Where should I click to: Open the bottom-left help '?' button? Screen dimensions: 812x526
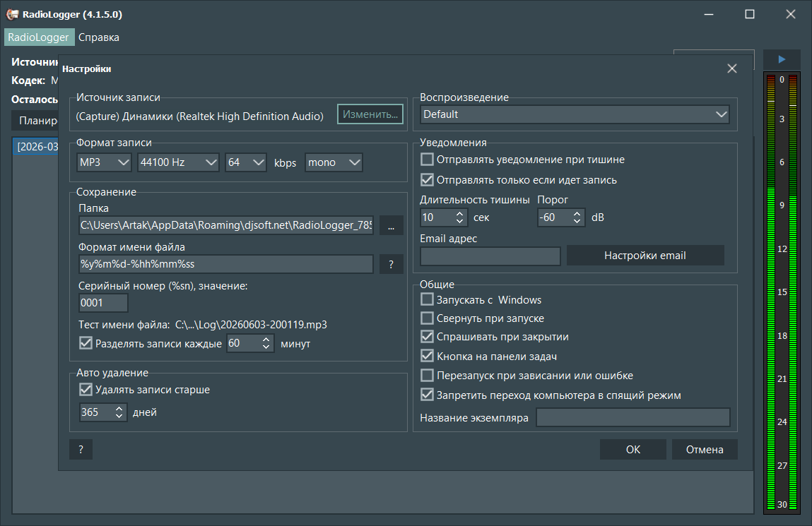tap(81, 450)
